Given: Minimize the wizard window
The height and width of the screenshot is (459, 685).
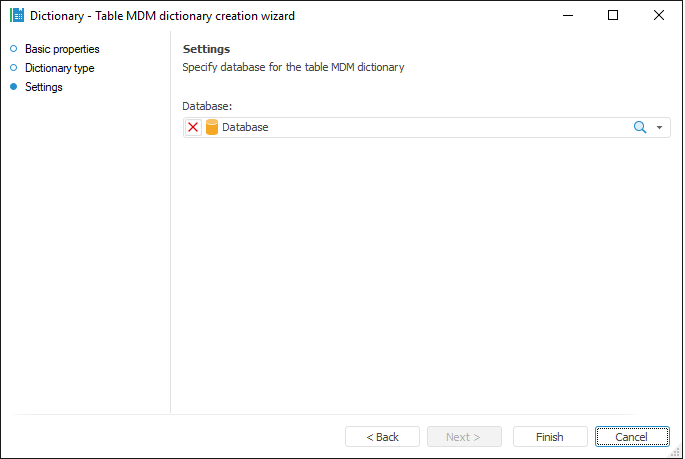Looking at the screenshot, I should [567, 16].
